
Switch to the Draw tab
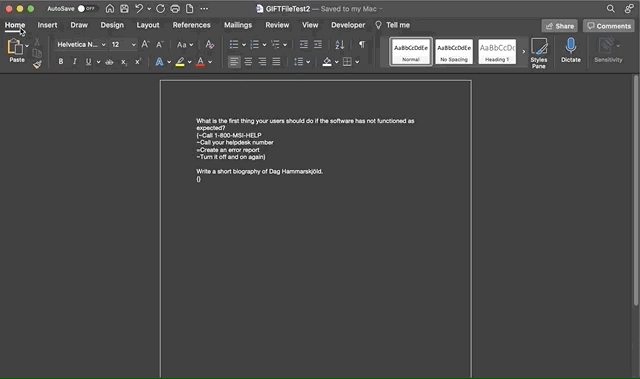tap(79, 25)
